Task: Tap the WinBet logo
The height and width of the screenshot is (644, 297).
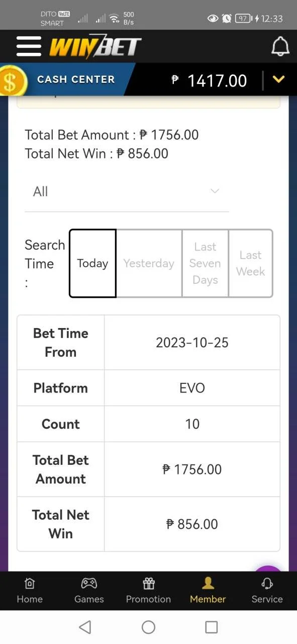Action: coord(95,47)
